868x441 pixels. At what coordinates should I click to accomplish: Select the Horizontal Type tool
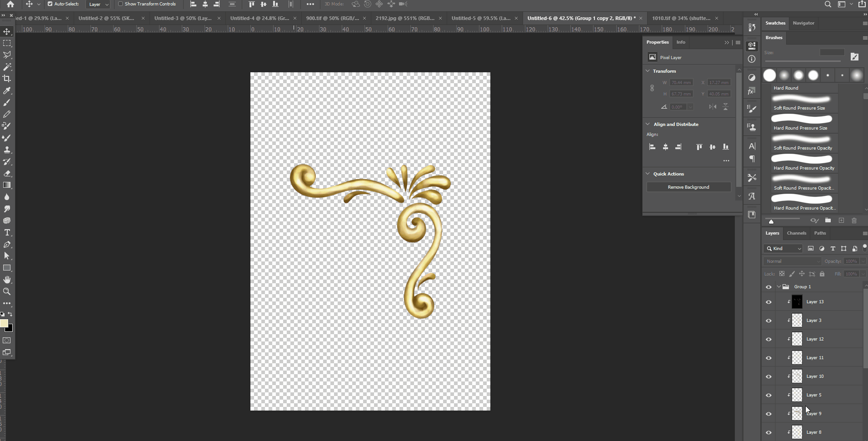point(7,233)
